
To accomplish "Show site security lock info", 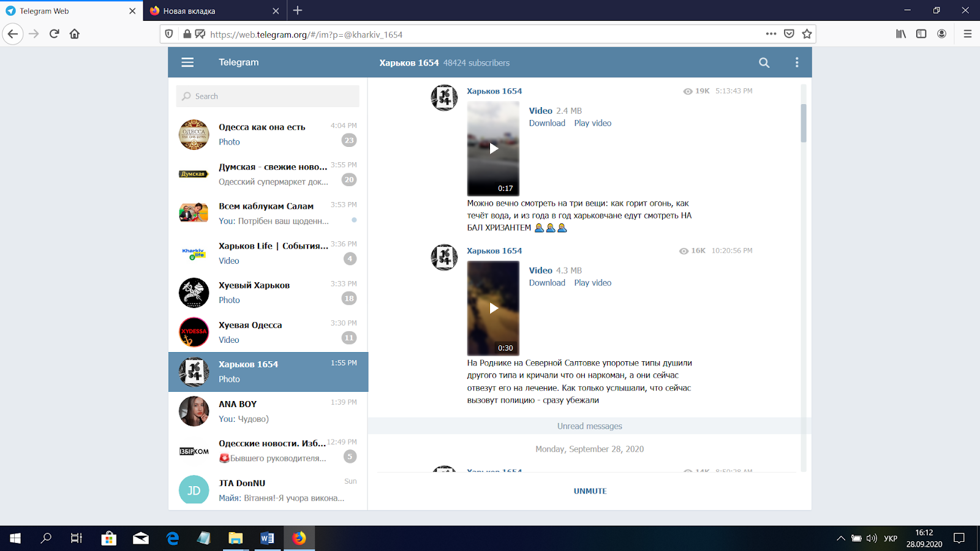I will pyautogui.click(x=187, y=34).
